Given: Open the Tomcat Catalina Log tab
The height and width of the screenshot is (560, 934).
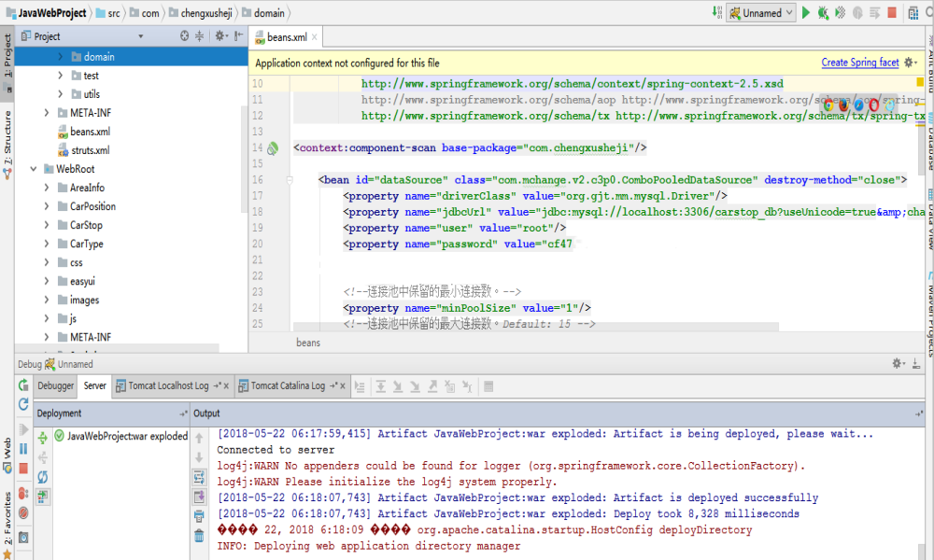Looking at the screenshot, I should tap(288, 385).
